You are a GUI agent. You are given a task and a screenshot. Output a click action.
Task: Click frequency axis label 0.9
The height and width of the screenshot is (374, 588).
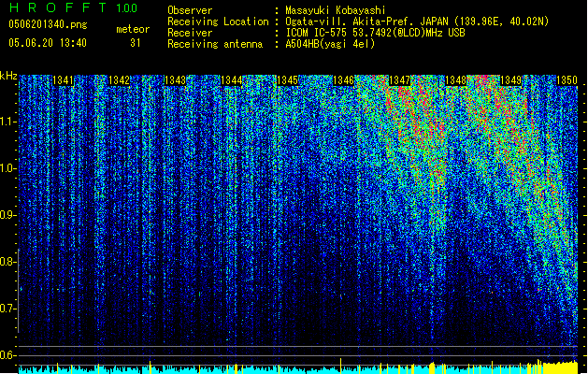[x=7, y=215]
